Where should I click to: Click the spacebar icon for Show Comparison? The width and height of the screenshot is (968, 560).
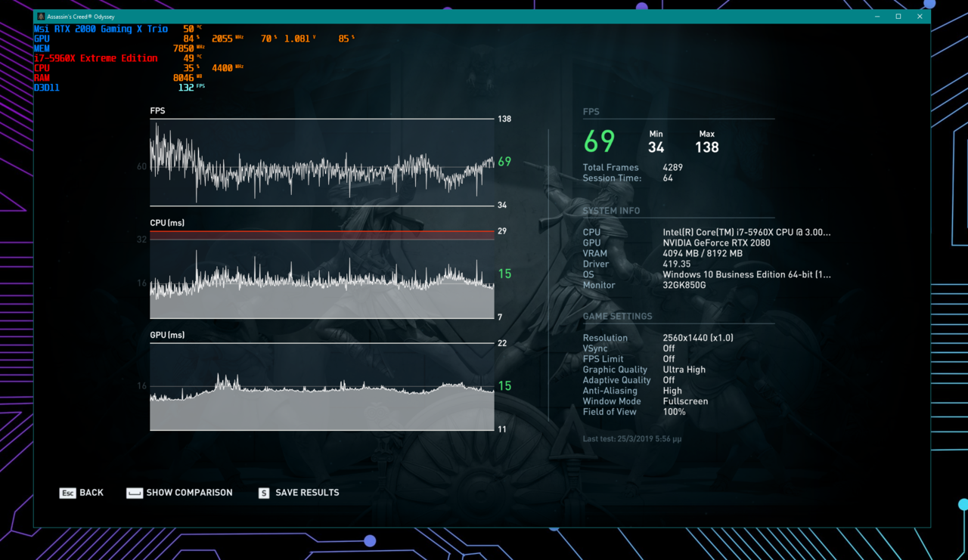pyautogui.click(x=135, y=493)
